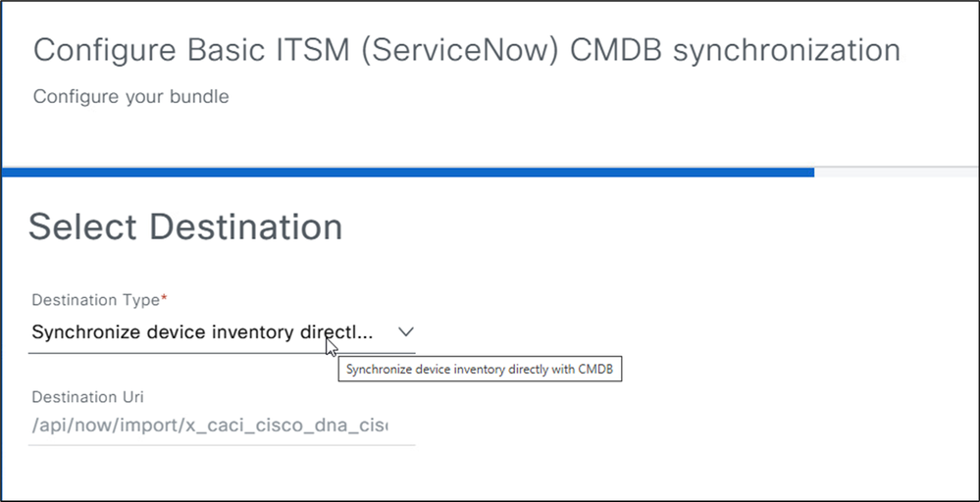Click the Select Destination heading

click(x=185, y=227)
